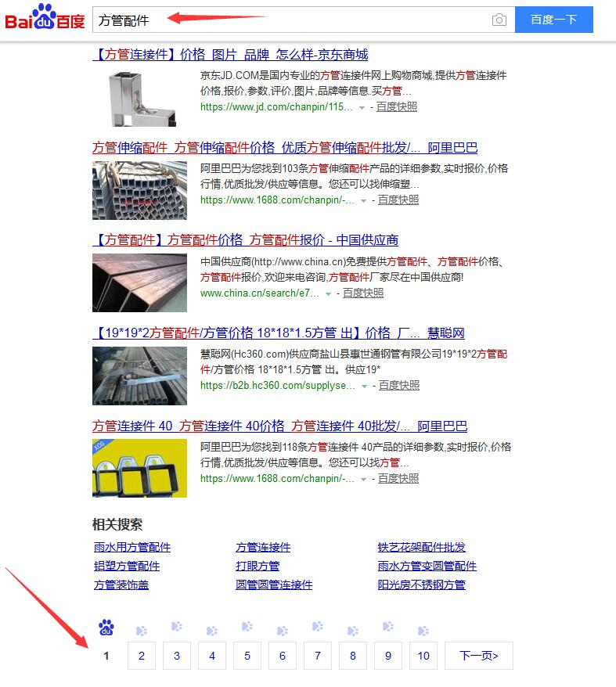616x687 pixels.
Task: Jump to results page 10
Action: [x=423, y=656]
